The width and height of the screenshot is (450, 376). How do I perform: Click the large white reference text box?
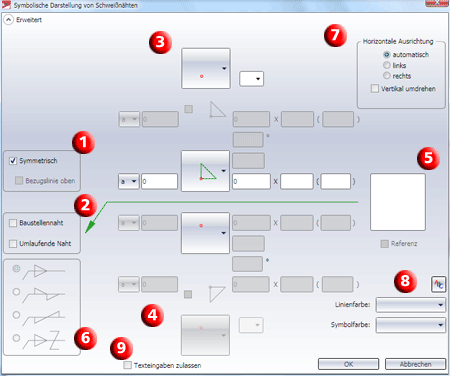tap(398, 202)
